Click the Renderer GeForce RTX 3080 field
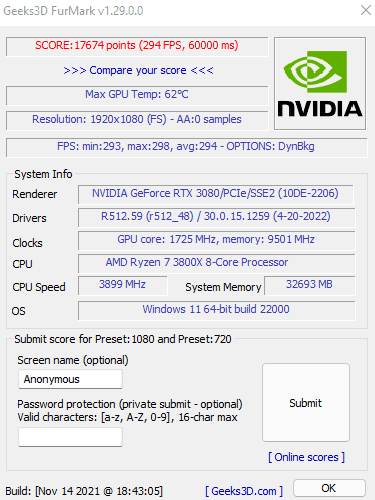The image size is (375, 500). (x=216, y=194)
